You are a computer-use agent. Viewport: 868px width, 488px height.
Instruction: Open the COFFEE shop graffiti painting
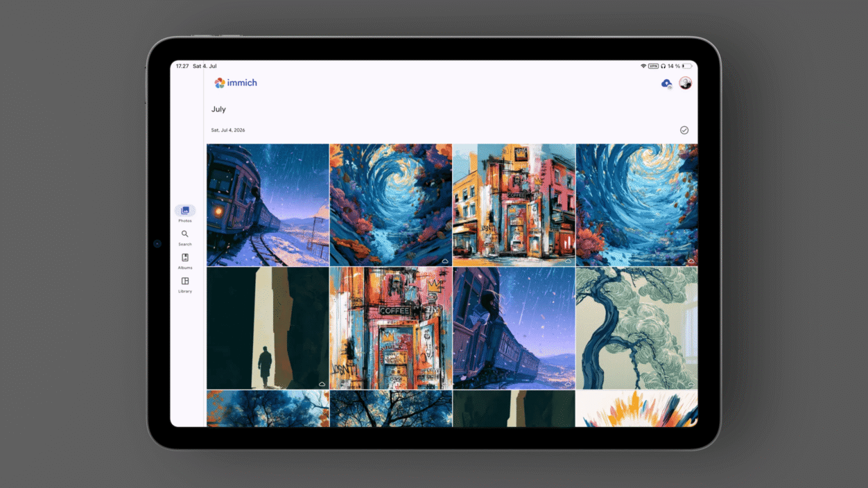tap(391, 329)
